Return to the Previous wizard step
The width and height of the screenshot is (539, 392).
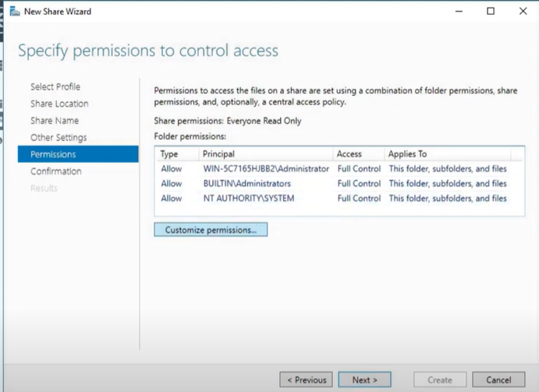pos(307,380)
